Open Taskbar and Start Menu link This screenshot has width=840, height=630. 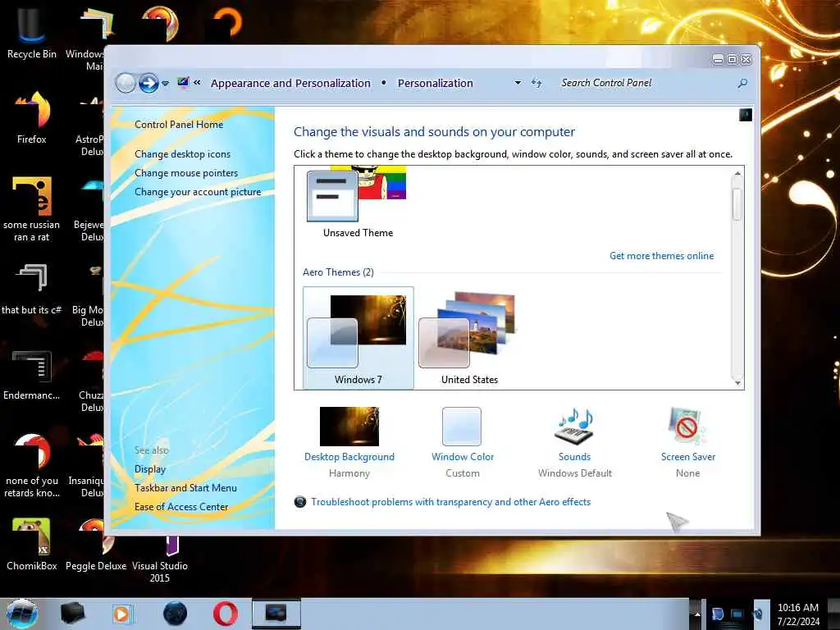point(185,487)
